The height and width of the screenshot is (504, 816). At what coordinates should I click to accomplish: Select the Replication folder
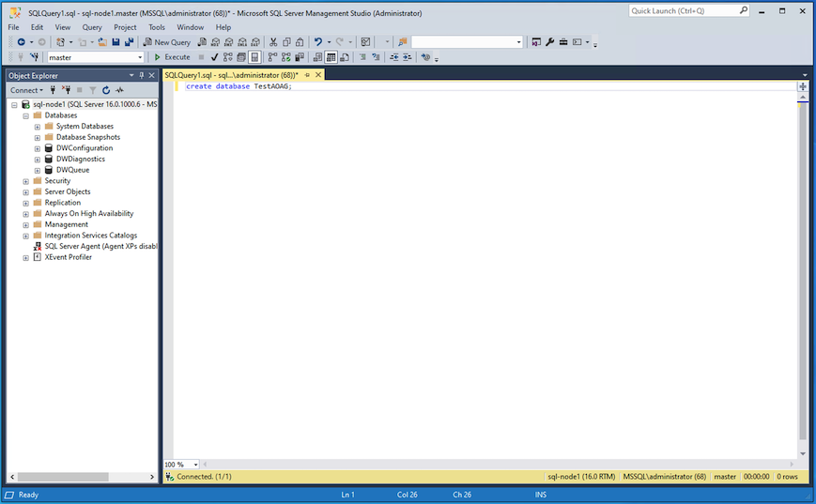pyautogui.click(x=63, y=203)
